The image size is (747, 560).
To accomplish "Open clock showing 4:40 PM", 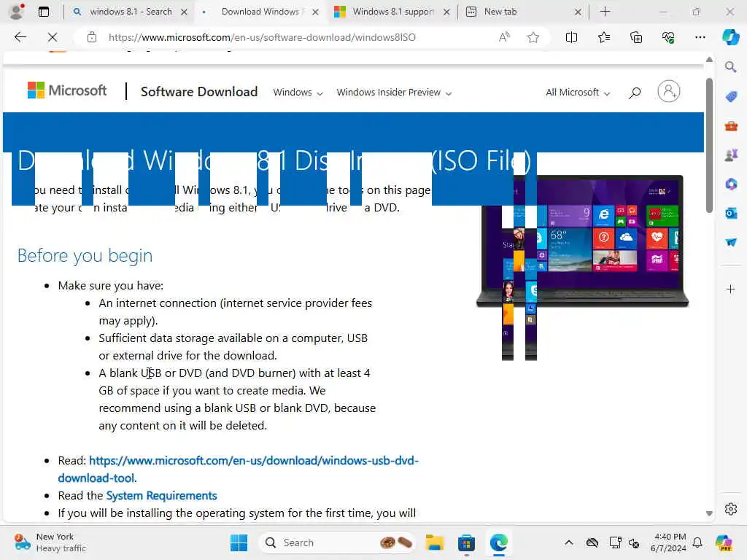I will 668,542.
